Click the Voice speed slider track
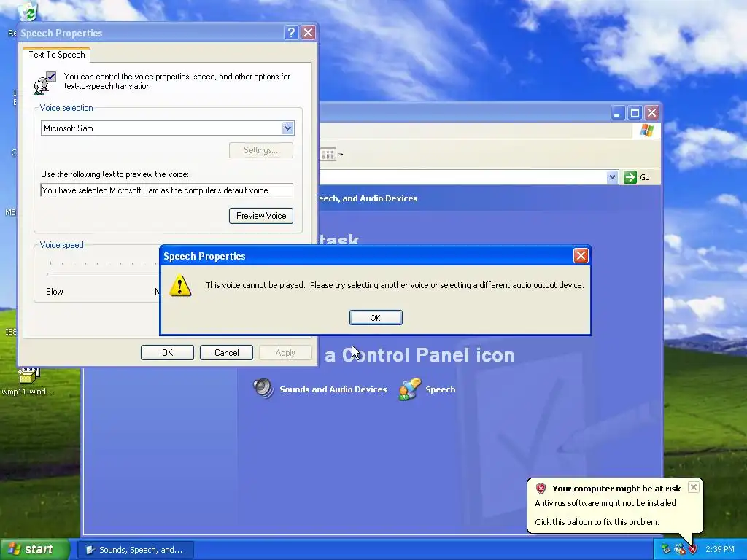Image resolution: width=747 pixels, height=560 pixels. tap(103, 274)
